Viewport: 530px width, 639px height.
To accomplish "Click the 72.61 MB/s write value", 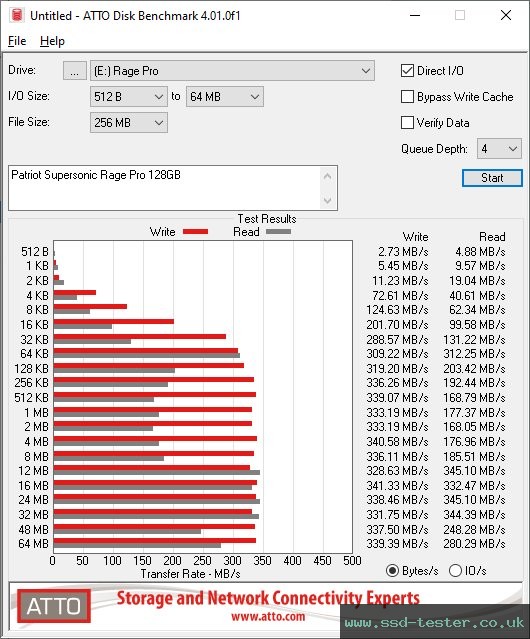I will coord(400,295).
